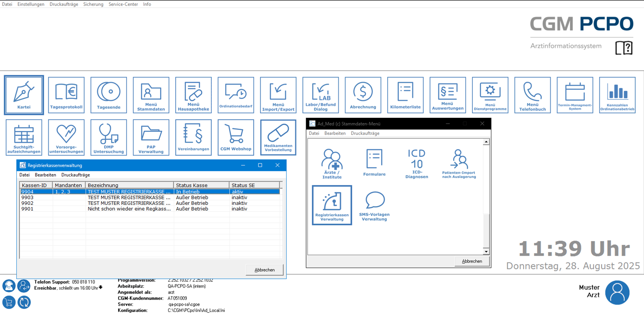Open Bearbeiten menu in Registrierkassenverwaltung

45,175
